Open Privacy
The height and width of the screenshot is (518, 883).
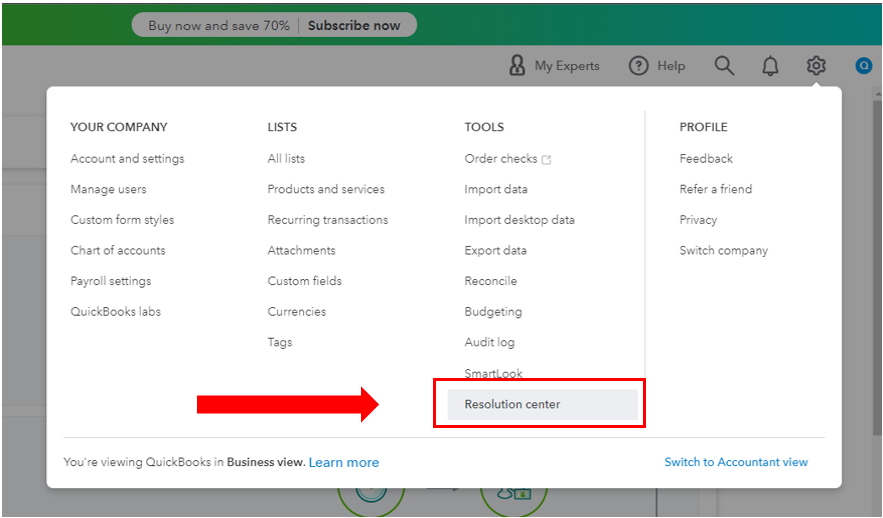tap(698, 220)
